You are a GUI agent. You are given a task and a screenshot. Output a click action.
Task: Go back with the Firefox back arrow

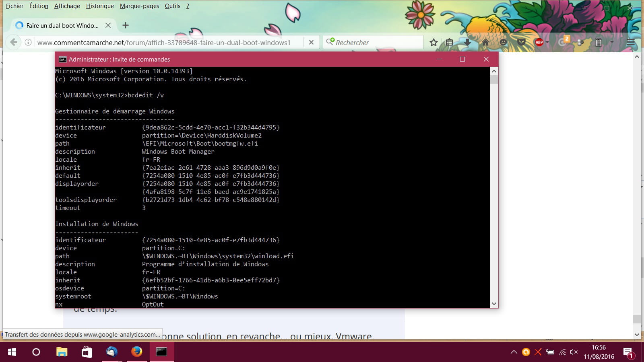click(x=14, y=42)
